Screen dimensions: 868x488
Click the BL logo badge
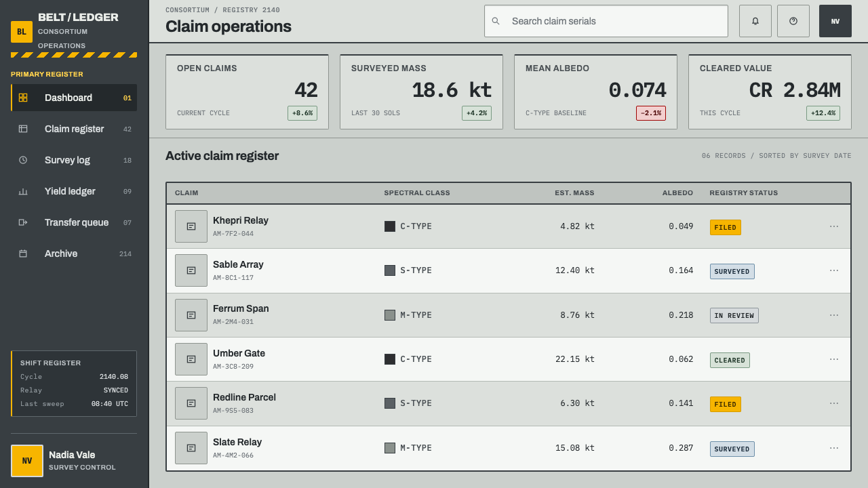pos(22,32)
